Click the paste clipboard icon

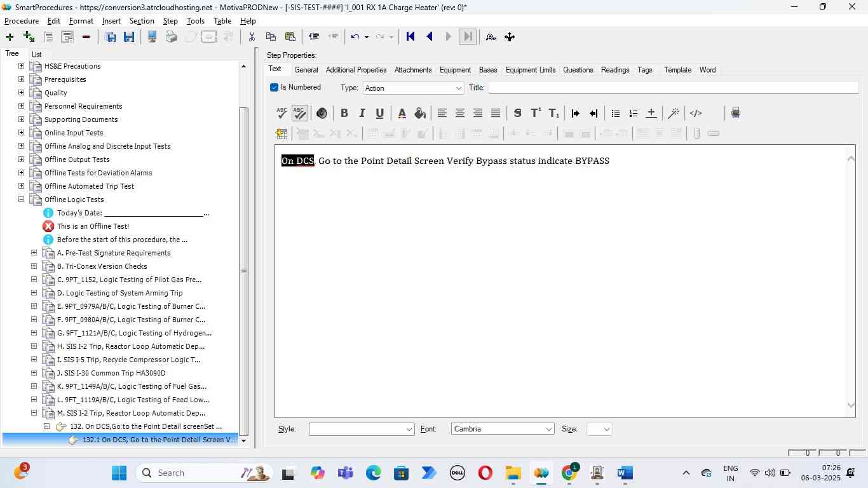[x=290, y=37]
